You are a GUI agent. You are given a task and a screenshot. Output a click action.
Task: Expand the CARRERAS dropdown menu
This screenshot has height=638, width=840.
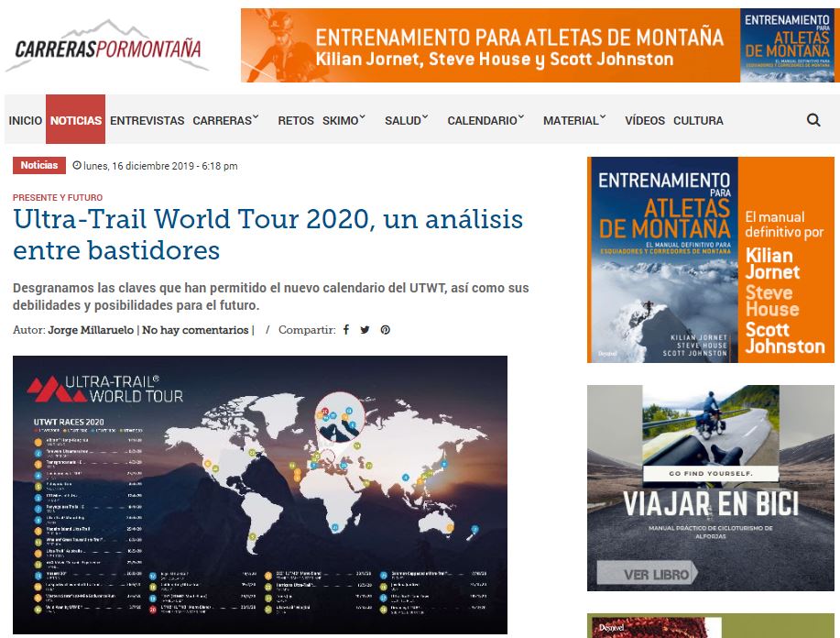click(225, 121)
